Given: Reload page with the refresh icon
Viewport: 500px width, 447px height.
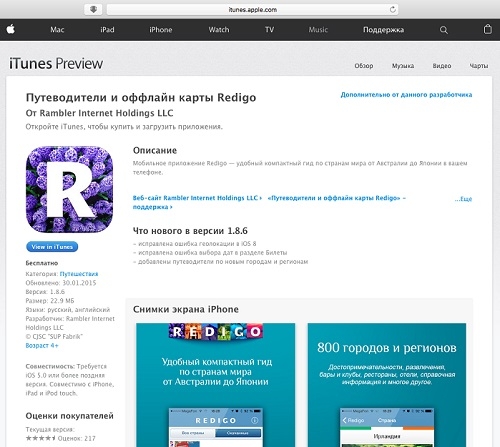Looking at the screenshot, I should (393, 10).
